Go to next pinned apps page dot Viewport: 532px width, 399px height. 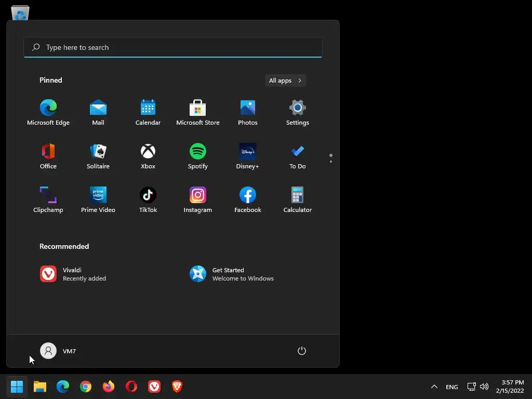coord(331,162)
